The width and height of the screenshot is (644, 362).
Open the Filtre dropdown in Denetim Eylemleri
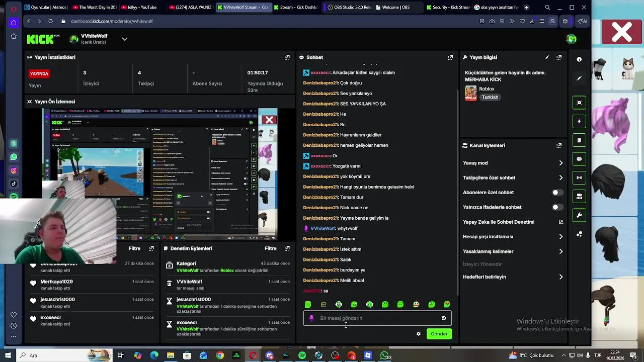pos(270,248)
